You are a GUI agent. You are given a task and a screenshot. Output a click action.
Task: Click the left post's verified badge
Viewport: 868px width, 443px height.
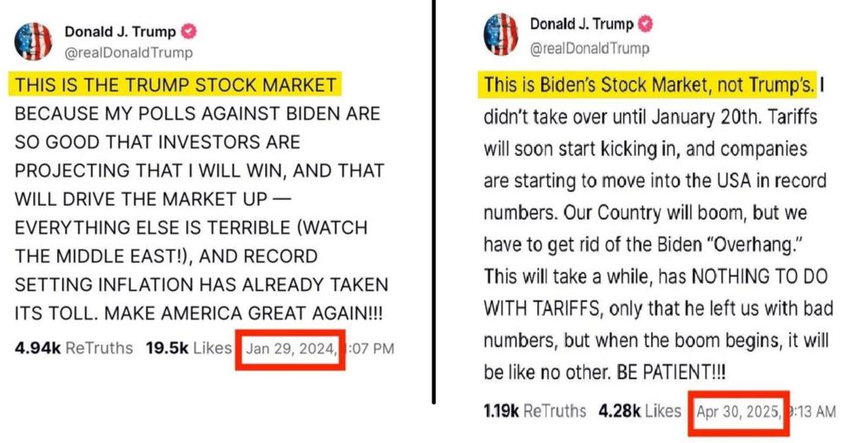[189, 31]
